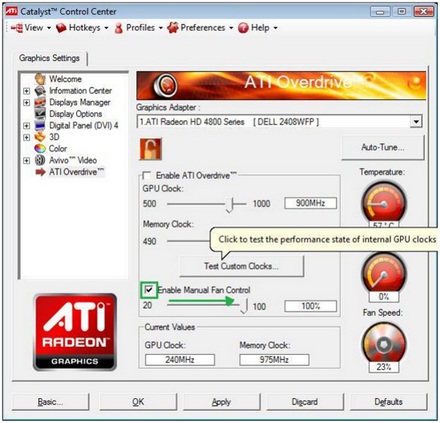The height and width of the screenshot is (423, 440).
Task: Click the current GPU Clock 240MHz field
Action: click(x=180, y=360)
